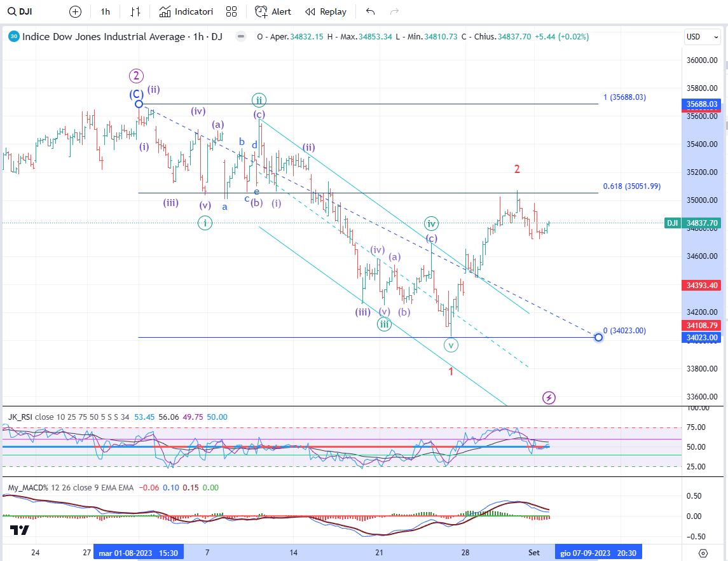Screen dimensions: 728x561
Task: Select the green circled wave label ii
Action: (x=259, y=100)
